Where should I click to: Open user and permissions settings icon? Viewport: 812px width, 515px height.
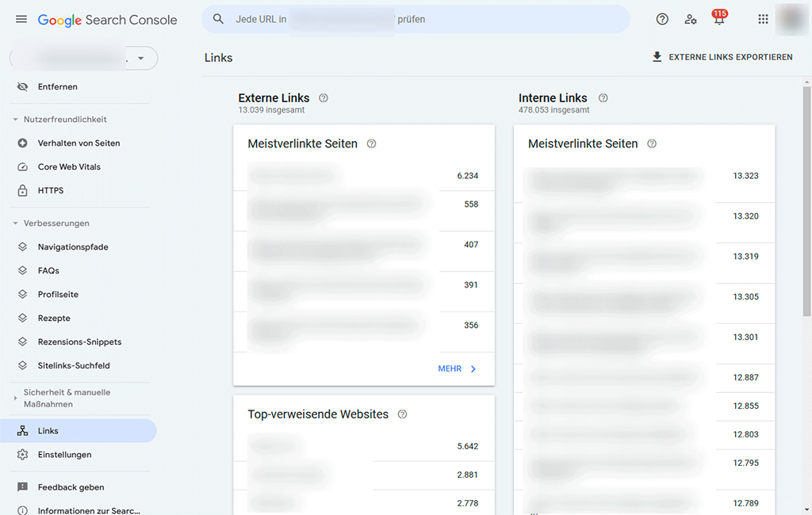pos(691,19)
